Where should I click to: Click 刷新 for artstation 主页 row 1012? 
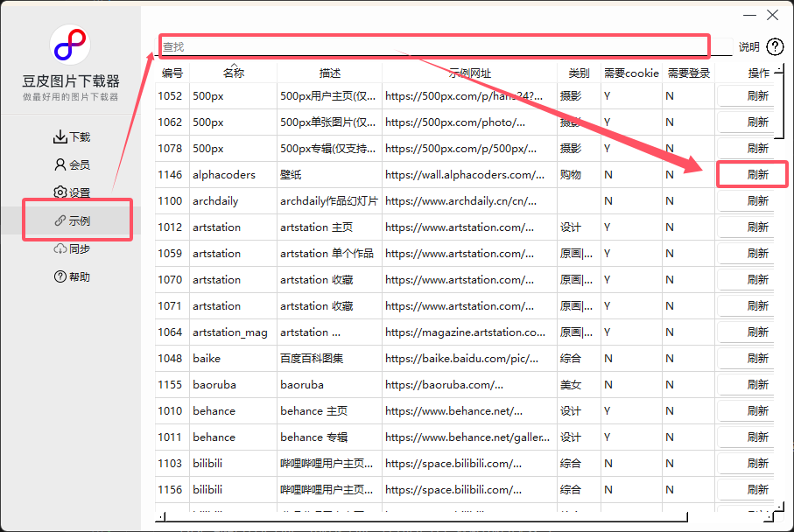click(x=746, y=227)
